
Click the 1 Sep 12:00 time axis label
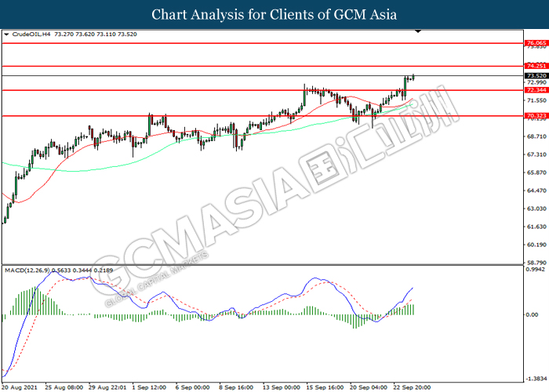149,387
